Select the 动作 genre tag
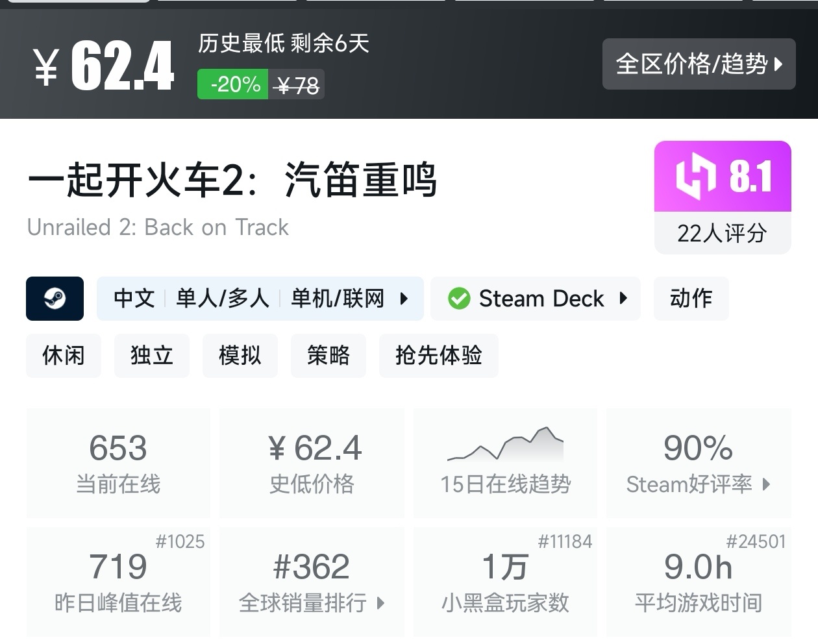The image size is (818, 644). 691,299
